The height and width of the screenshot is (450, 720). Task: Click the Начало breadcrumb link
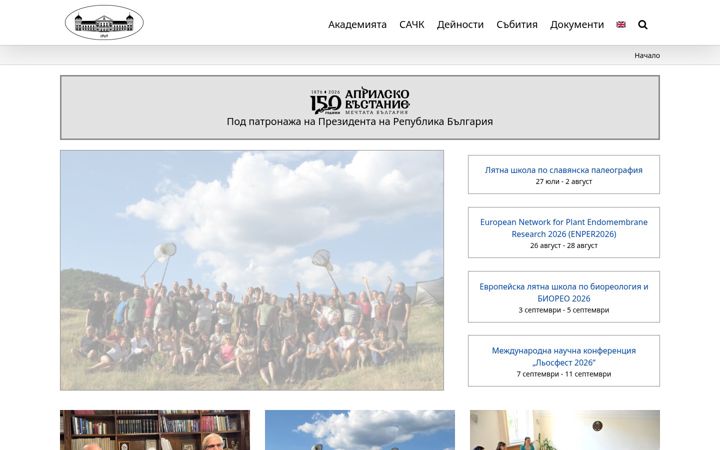[x=647, y=56]
